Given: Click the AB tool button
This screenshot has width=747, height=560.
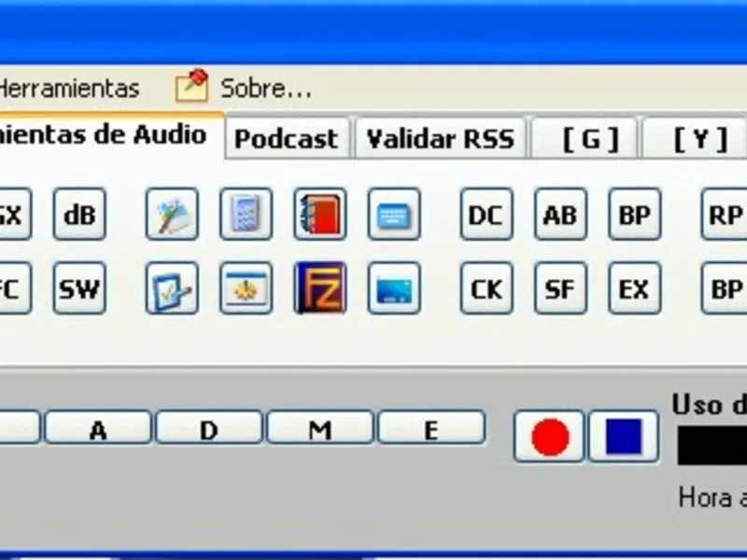Looking at the screenshot, I should (560, 214).
